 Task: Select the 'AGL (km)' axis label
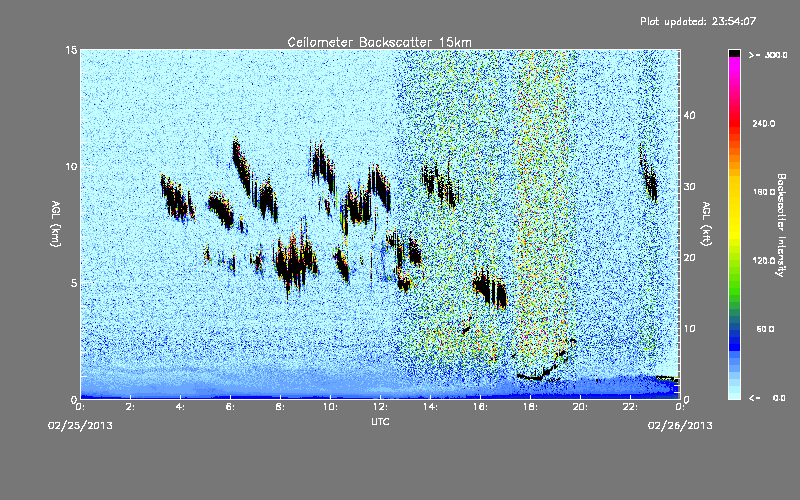pos(56,224)
